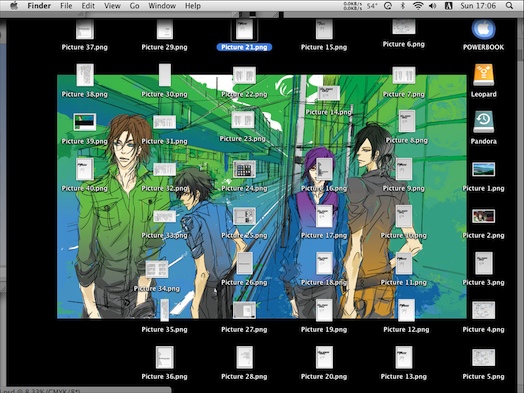Screen dimensions: 524x393
Task: Select the Picture 23.png file icon
Action: (243, 120)
